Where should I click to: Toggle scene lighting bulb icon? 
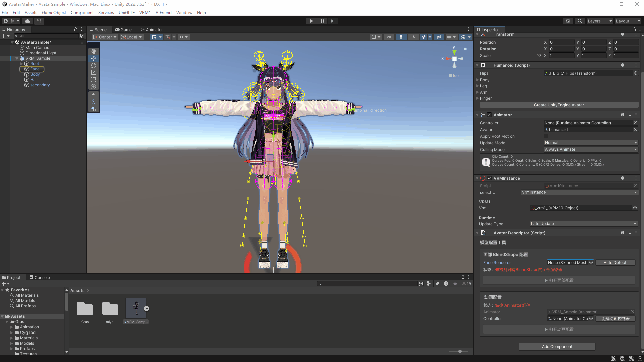(x=401, y=37)
